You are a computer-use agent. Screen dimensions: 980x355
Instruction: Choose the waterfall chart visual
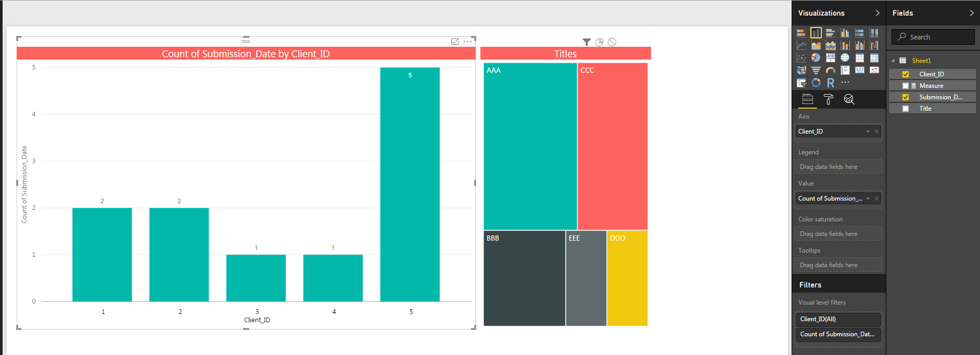pos(874,45)
